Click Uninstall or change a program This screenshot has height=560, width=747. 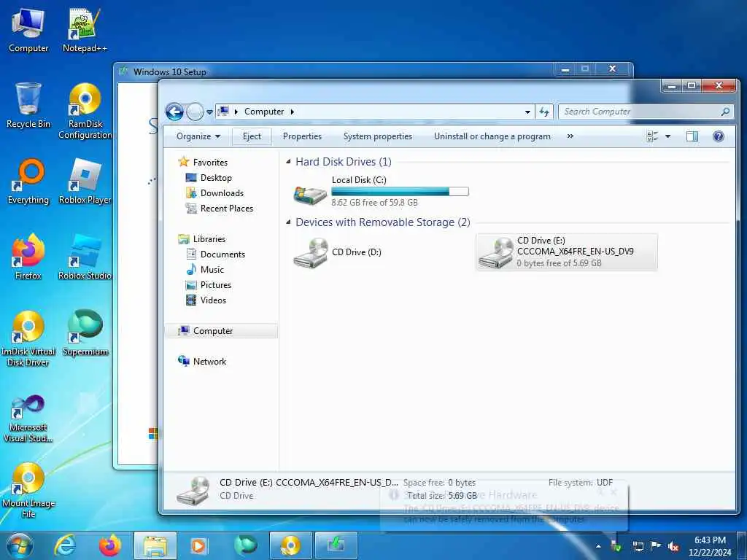point(492,136)
